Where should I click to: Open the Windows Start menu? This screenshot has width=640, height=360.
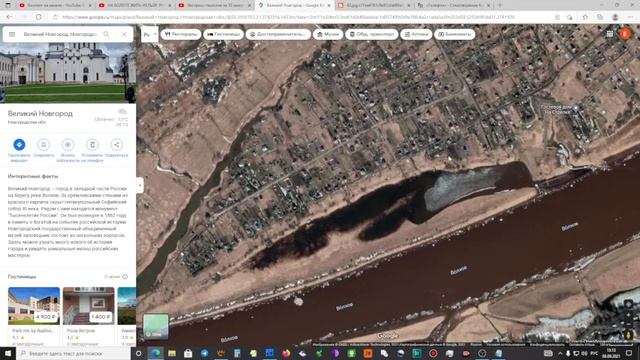tap(8, 353)
